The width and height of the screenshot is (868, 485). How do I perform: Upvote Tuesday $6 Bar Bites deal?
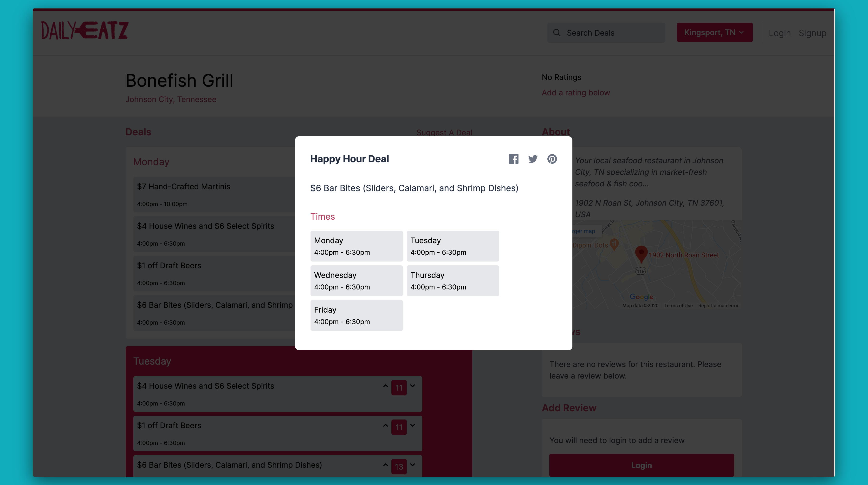pyautogui.click(x=385, y=465)
